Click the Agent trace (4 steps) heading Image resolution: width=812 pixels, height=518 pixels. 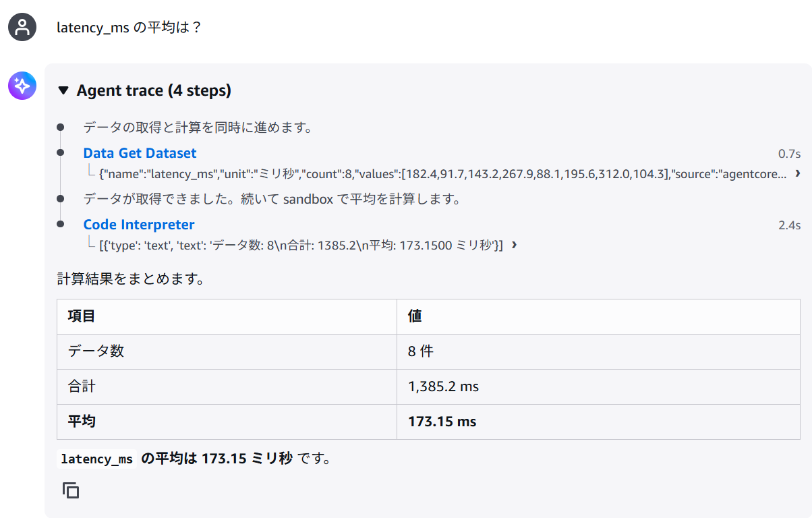click(154, 90)
